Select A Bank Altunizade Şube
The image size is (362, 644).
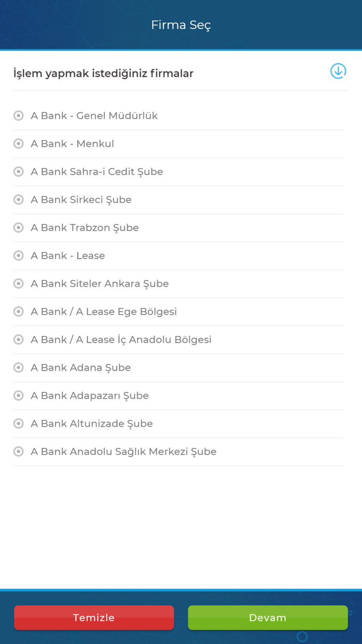18,423
